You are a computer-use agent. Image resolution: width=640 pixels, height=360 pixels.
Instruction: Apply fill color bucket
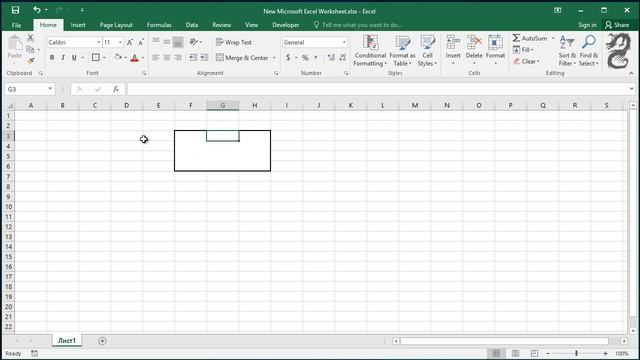(x=118, y=58)
